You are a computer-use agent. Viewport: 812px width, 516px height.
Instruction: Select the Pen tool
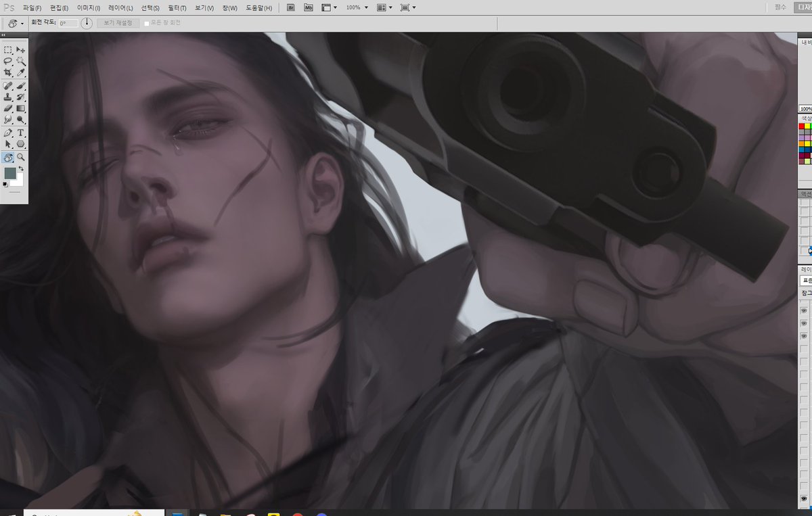point(8,133)
